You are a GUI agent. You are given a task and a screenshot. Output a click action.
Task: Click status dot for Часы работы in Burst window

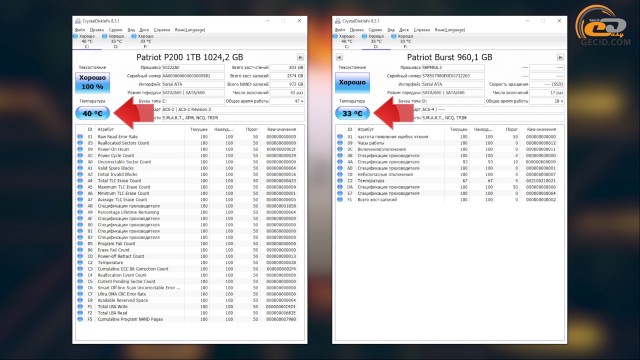pyautogui.click(x=340, y=143)
